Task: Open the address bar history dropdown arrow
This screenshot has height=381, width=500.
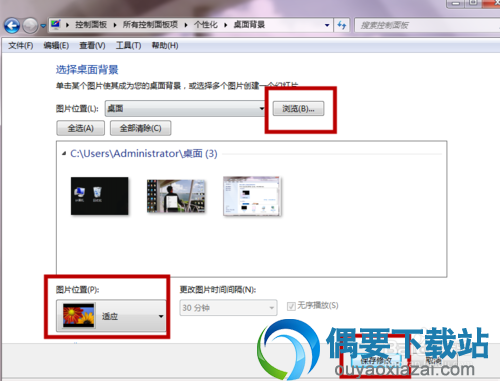Action: click(327, 25)
